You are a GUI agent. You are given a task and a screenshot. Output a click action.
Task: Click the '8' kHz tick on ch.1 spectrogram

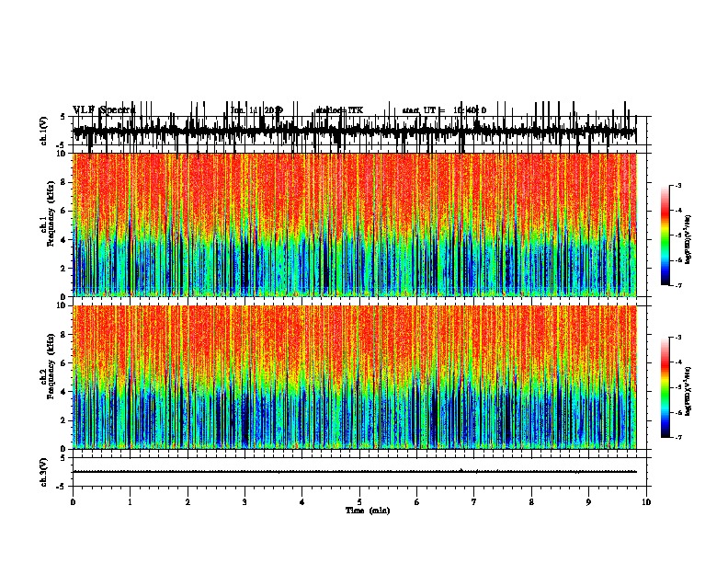tap(64, 182)
